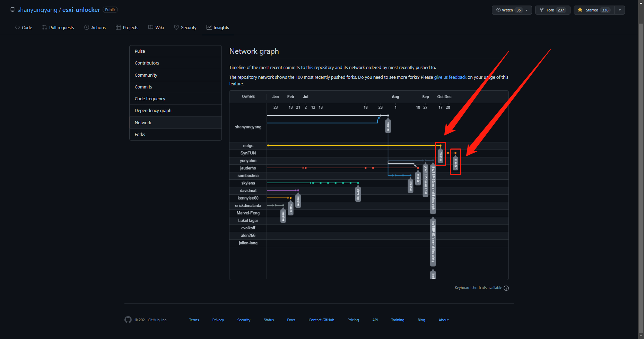
Task: Select owner davidmat in network graph
Action: click(x=248, y=190)
